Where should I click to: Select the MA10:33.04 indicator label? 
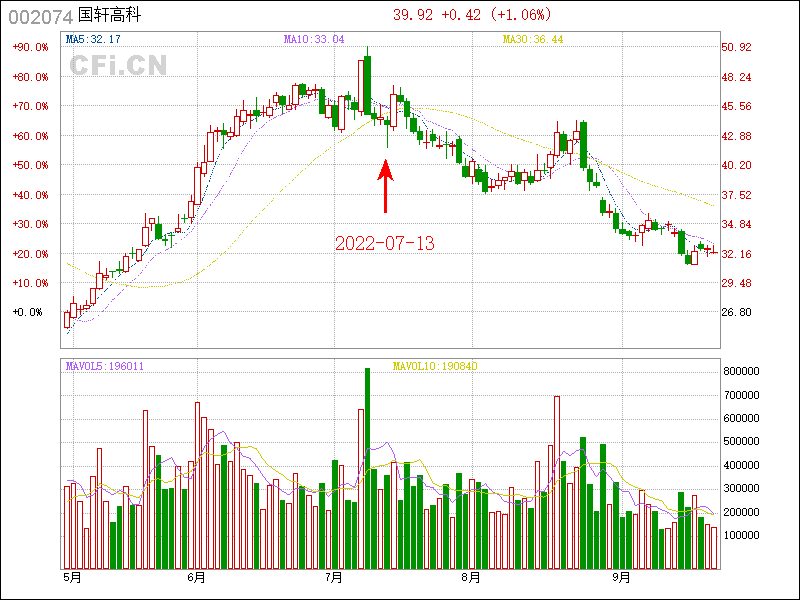(313, 40)
